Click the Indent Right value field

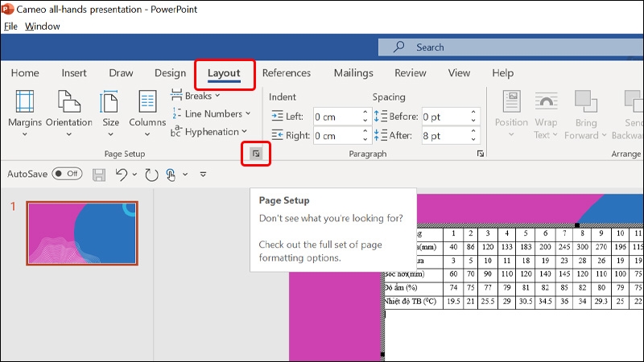337,136
